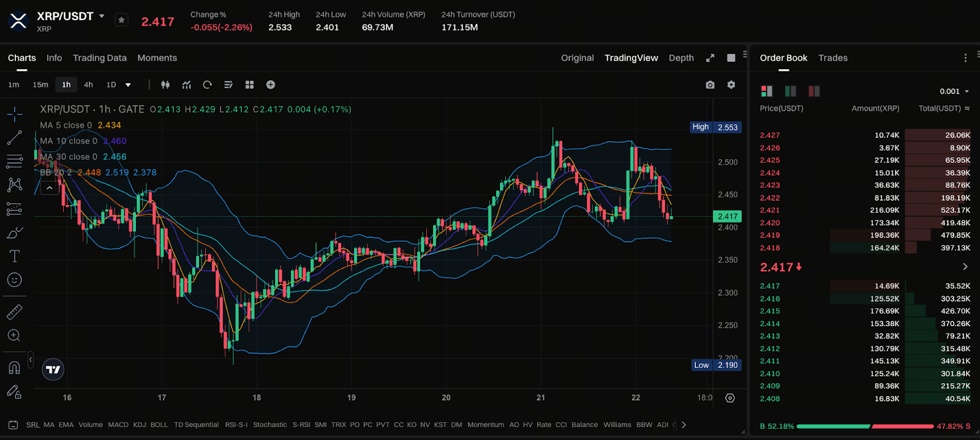Screen dimensions: 980x440
Task: Open the 0.001 price precision dropdown
Action: (x=954, y=91)
